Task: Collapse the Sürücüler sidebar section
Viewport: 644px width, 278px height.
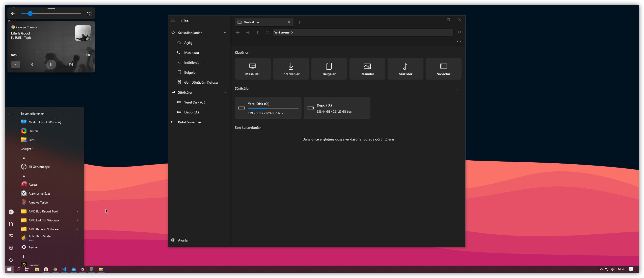Action: coord(225,92)
